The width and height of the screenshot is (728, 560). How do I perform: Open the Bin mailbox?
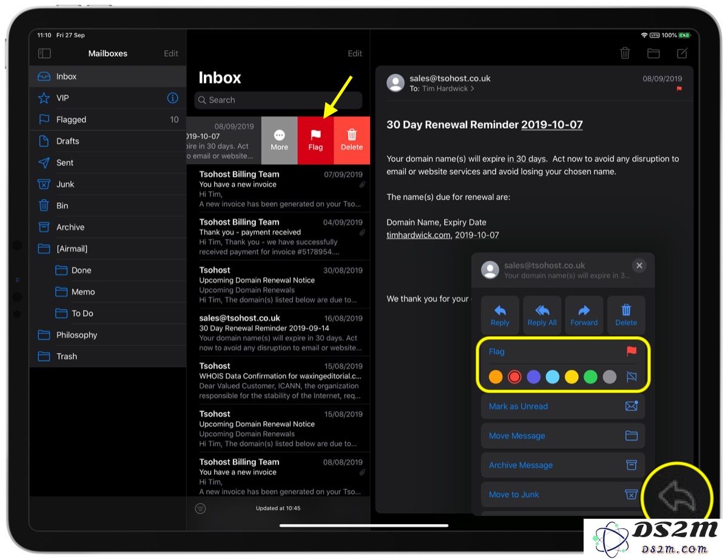108,206
